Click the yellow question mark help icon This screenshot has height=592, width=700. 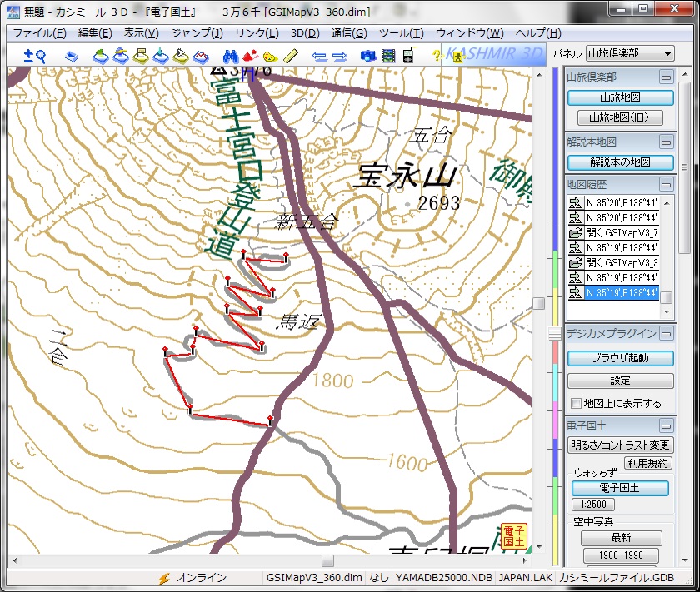tap(437, 57)
